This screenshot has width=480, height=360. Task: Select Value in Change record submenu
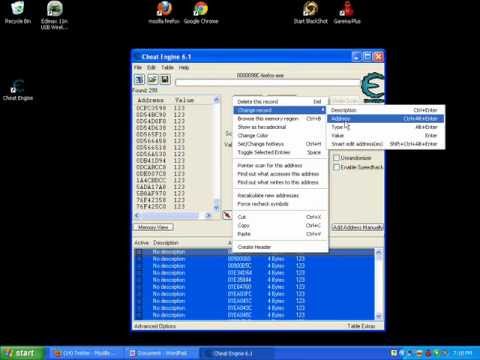[x=385, y=135]
